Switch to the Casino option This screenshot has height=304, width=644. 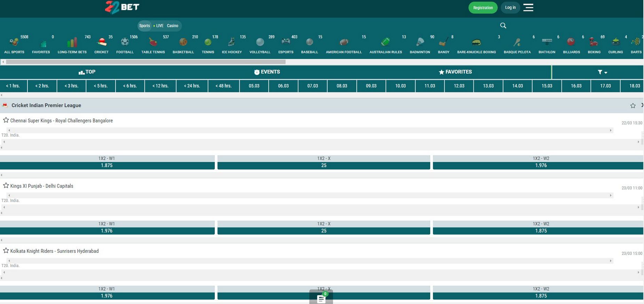click(172, 26)
